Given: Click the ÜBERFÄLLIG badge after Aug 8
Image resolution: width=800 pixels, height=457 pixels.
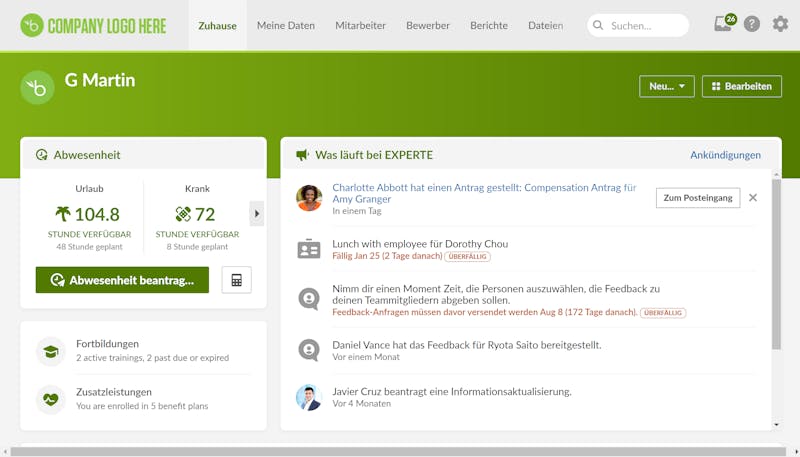Looking at the screenshot, I should pos(663,313).
